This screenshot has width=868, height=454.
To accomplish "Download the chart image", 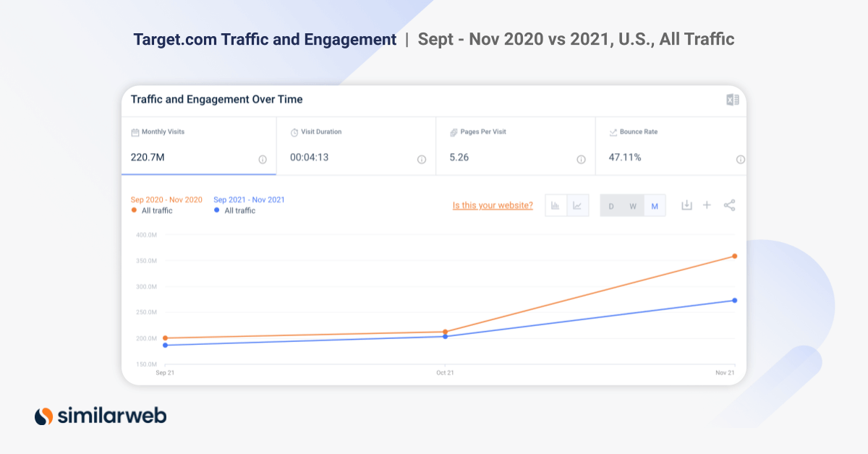I will click(x=686, y=205).
